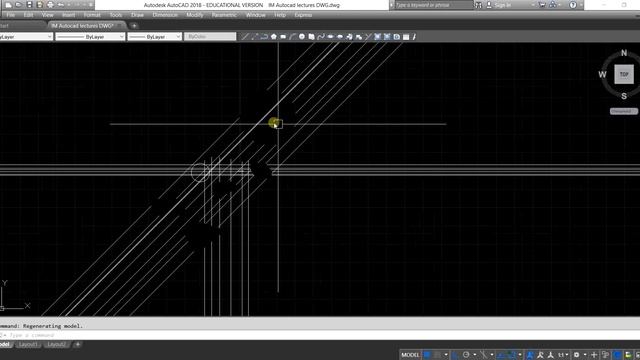Viewport: 640px width, 360px height.
Task: Open the workspace switching gear icon
Action: point(576,355)
